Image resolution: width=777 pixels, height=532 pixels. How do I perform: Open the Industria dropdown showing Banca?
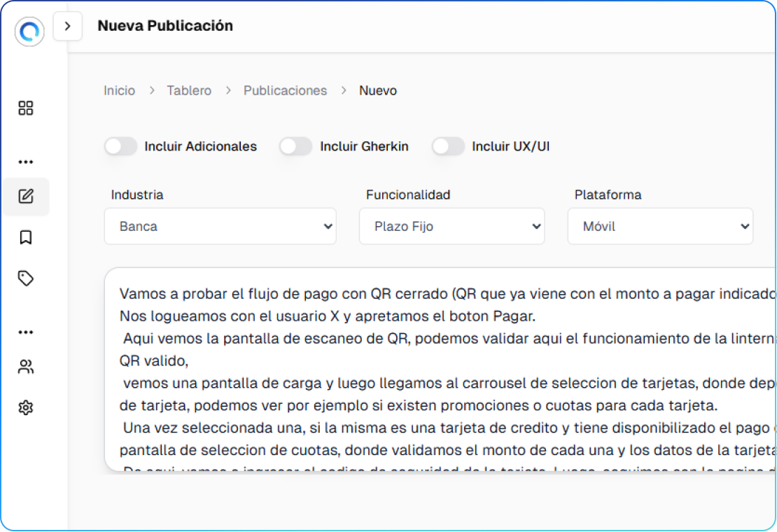coord(220,226)
